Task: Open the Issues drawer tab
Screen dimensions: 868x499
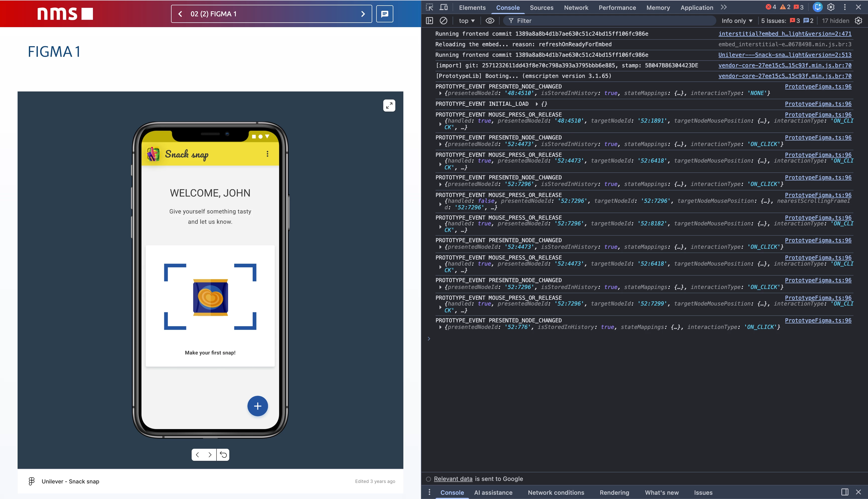Action: click(703, 492)
